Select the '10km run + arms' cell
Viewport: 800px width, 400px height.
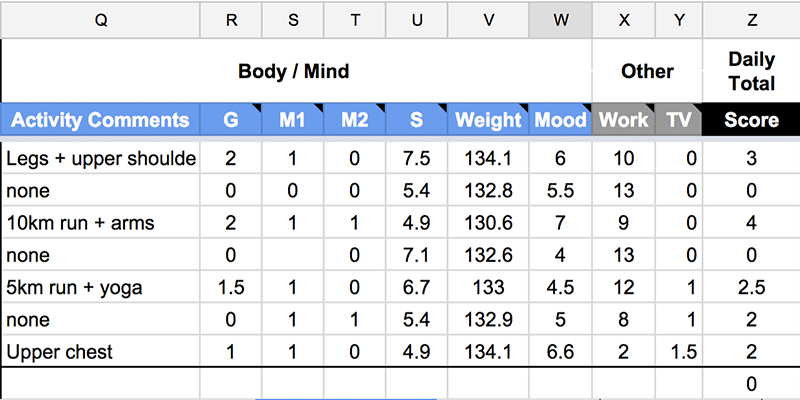coord(101,222)
